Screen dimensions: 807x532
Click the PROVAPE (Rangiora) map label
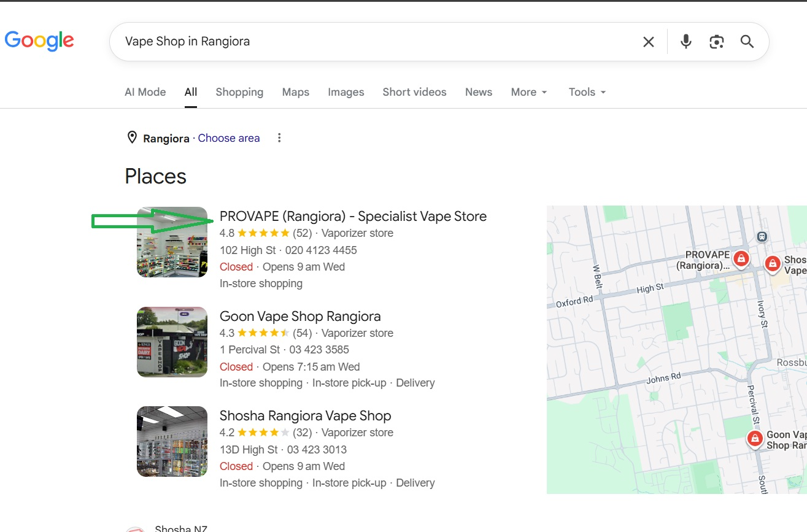pyautogui.click(x=705, y=260)
